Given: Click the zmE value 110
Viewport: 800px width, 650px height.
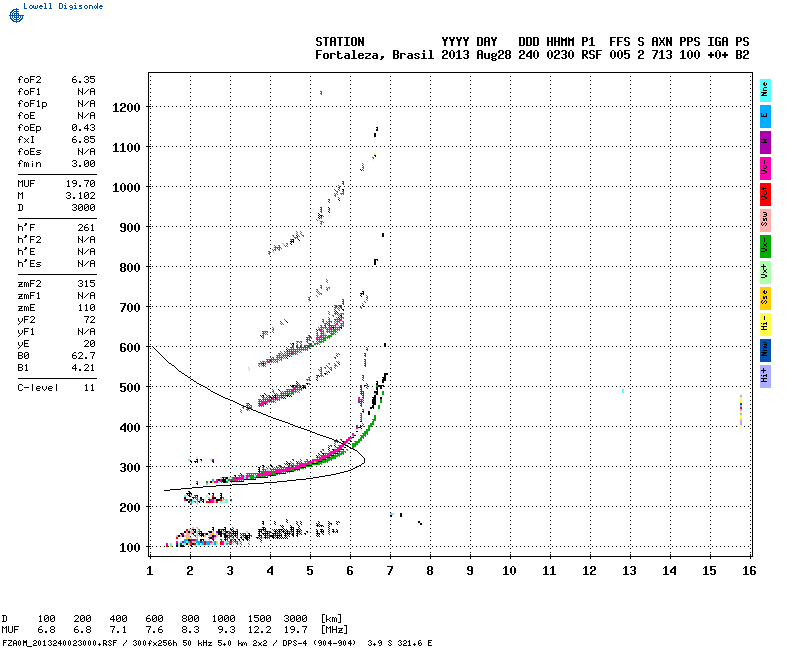Looking at the screenshot, I should click(x=86, y=308).
